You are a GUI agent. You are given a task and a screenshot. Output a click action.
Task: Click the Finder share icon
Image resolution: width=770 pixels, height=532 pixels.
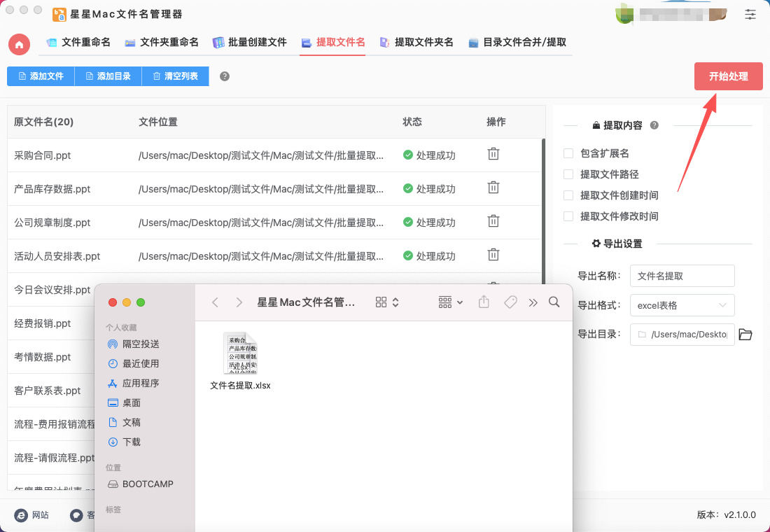coord(484,302)
